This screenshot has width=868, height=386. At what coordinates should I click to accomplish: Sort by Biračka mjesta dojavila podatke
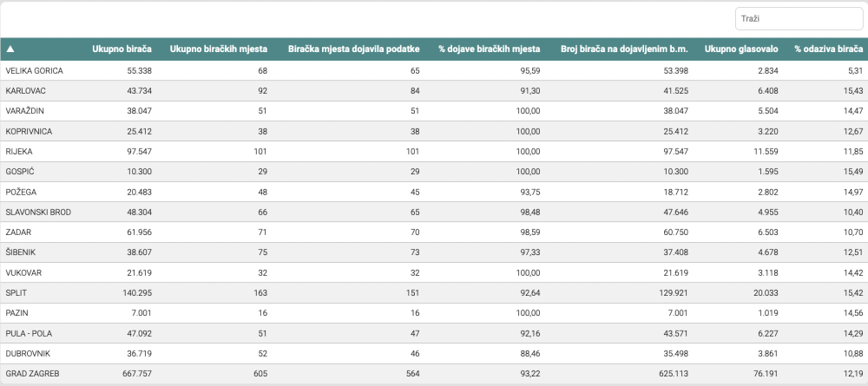[x=354, y=49]
